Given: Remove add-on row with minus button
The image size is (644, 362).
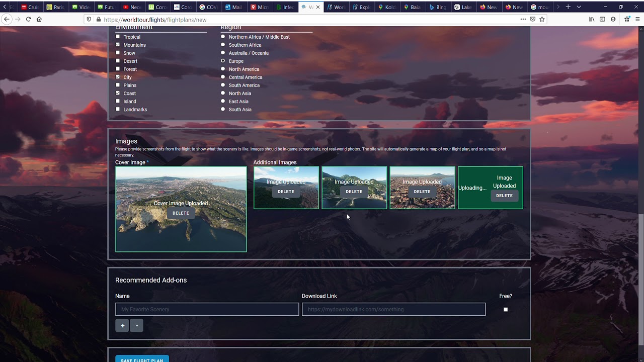Looking at the screenshot, I should tap(136, 326).
